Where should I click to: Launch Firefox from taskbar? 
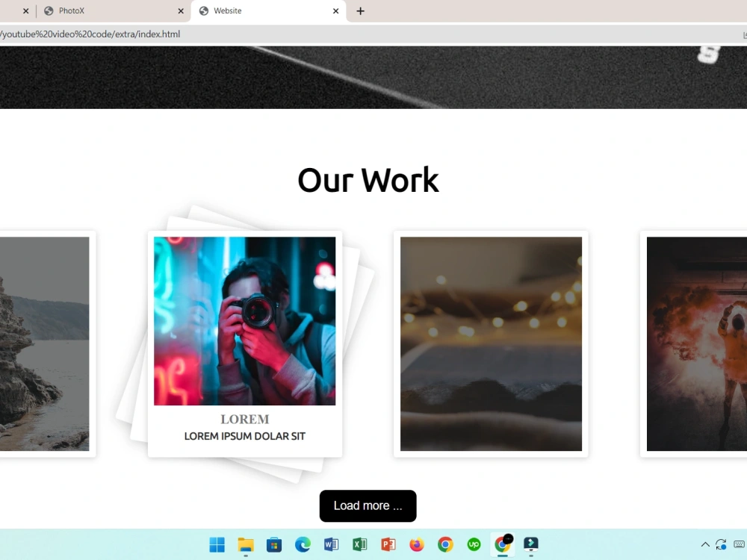[x=417, y=544]
